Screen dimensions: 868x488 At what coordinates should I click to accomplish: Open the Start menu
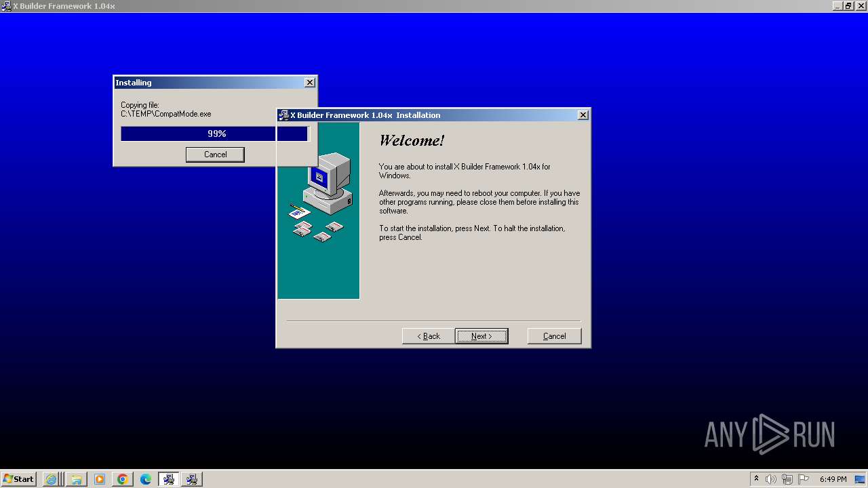[18, 479]
